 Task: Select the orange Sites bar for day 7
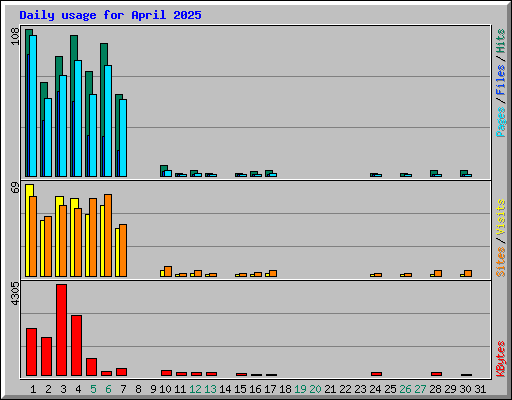pyautogui.click(x=123, y=251)
